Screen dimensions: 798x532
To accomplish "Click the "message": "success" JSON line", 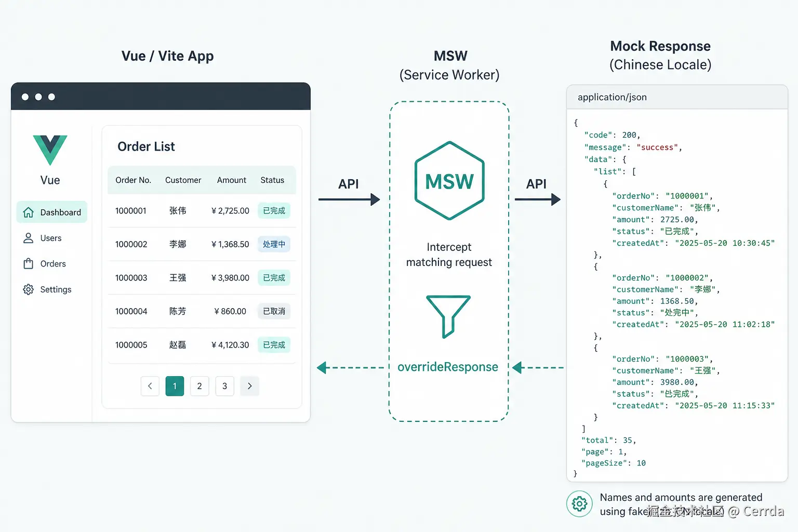I will point(633,148).
